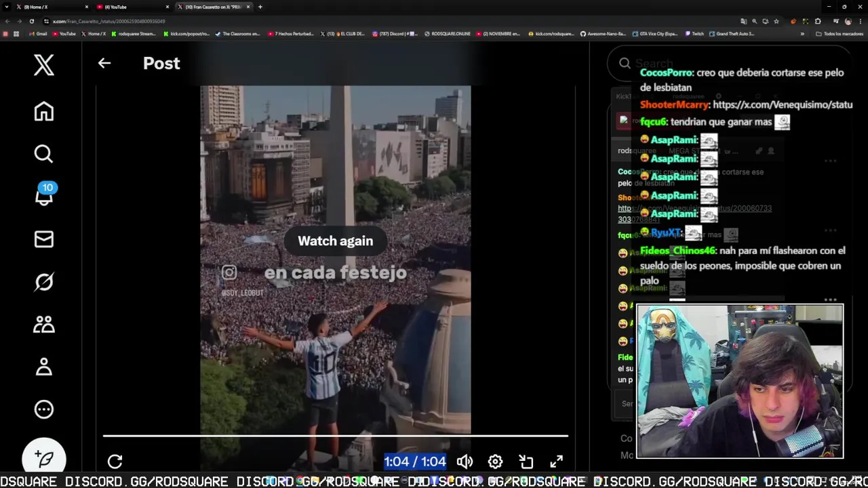The width and height of the screenshot is (868, 488).
Task: Click the X logo in the sidebar
Action: tap(44, 65)
